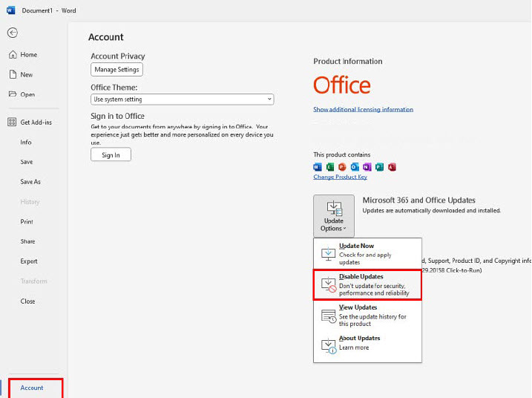Click the Product Information heading

point(348,62)
